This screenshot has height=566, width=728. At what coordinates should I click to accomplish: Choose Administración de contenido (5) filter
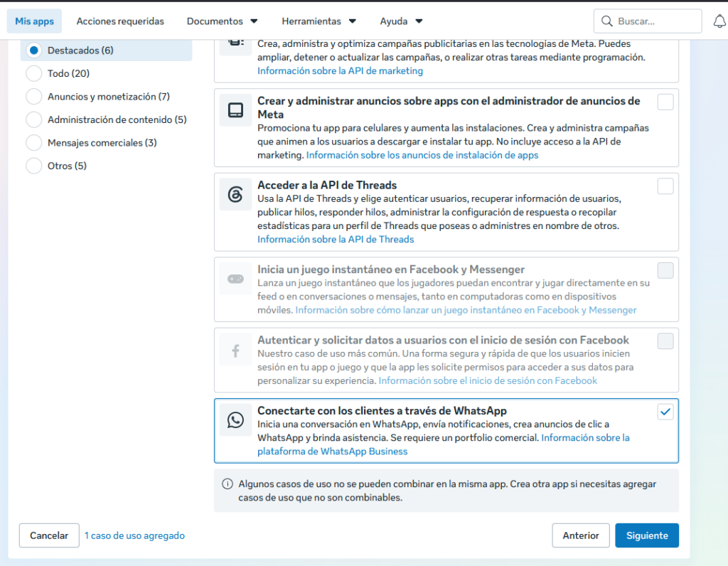34,119
